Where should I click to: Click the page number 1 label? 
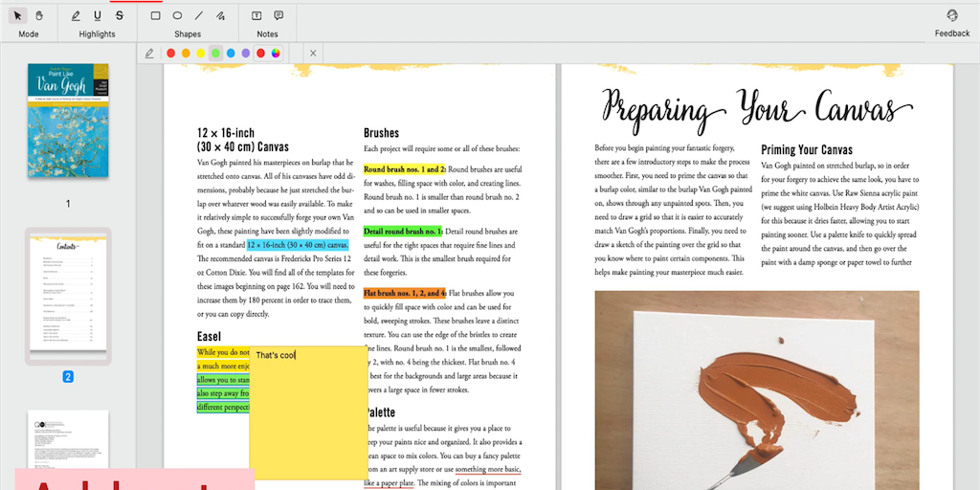point(68,203)
